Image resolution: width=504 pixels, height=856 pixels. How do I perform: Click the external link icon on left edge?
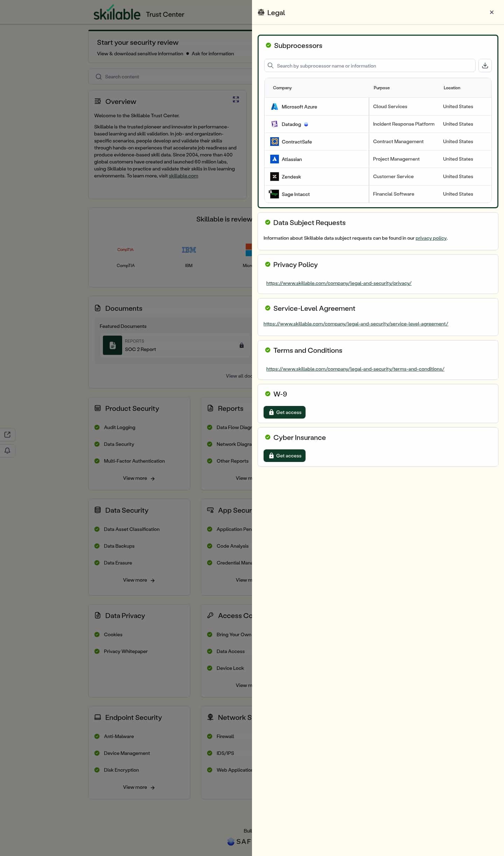[x=7, y=435]
